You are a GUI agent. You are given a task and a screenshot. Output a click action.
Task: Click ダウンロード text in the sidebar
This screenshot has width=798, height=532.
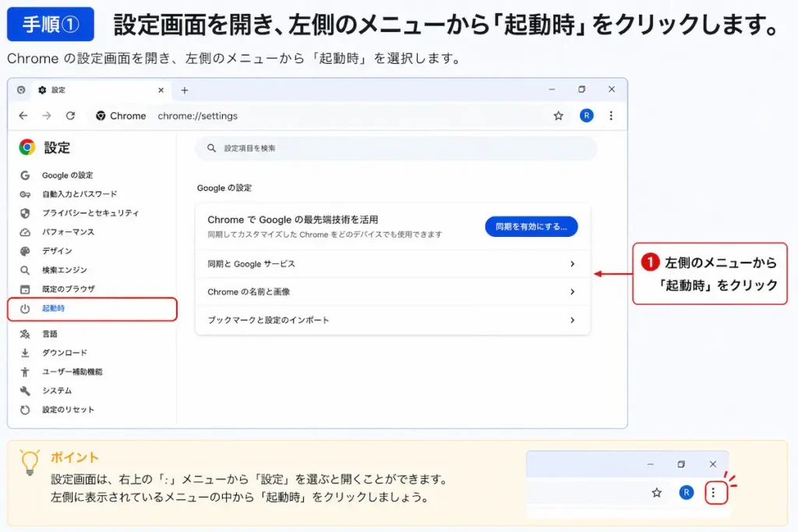coord(65,353)
